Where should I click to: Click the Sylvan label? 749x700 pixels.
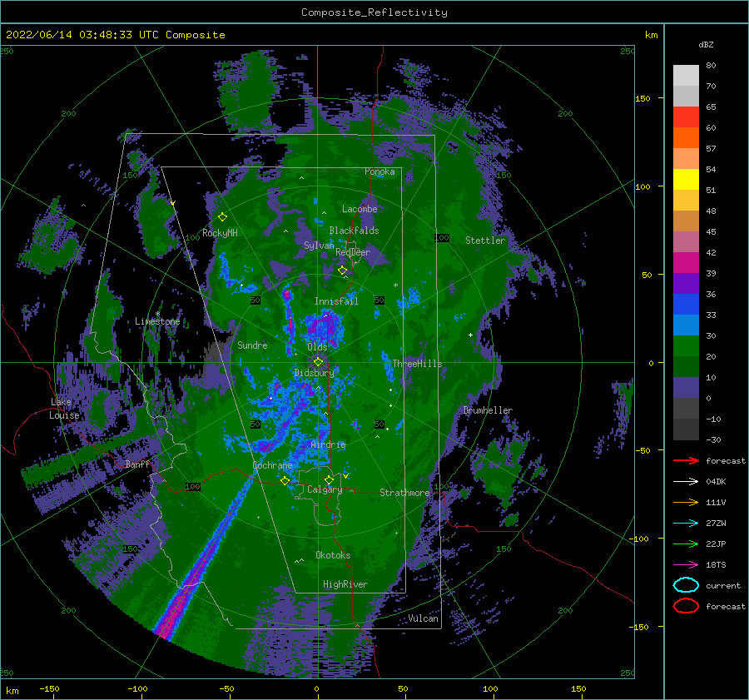click(319, 246)
